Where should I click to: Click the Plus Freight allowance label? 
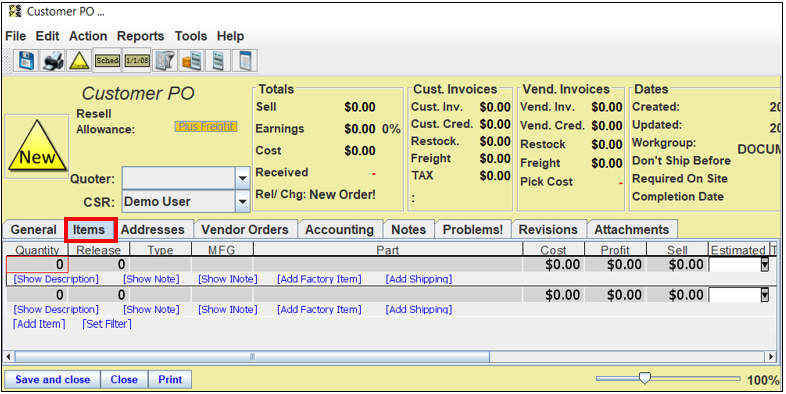point(206,127)
